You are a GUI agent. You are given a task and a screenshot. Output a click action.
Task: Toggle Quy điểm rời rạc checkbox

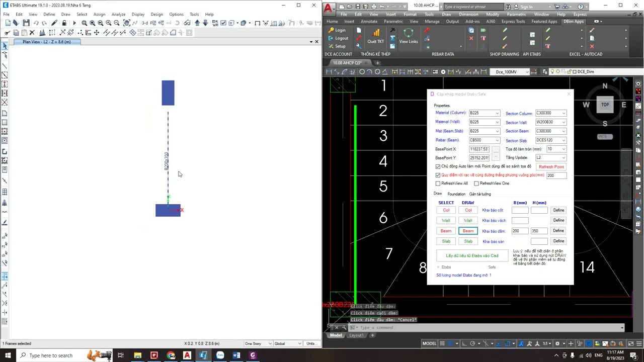pos(438,175)
